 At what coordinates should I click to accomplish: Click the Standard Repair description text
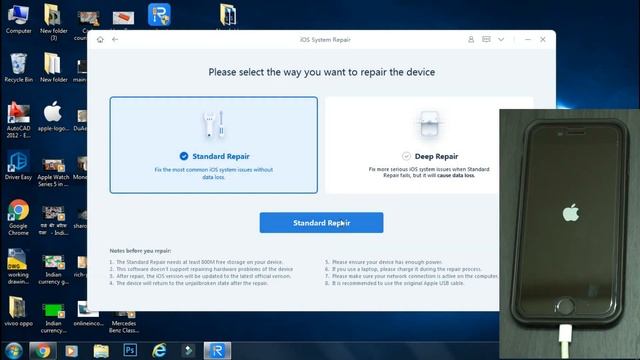(213, 173)
